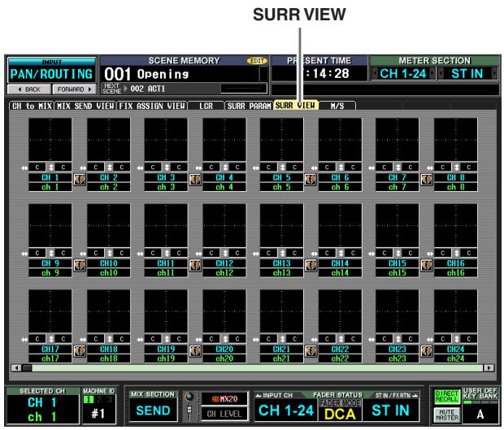Screen dimensions: 504x430
Task: Toggle pairing heart icon between CH 3 and CH 4
Action: pos(195,180)
